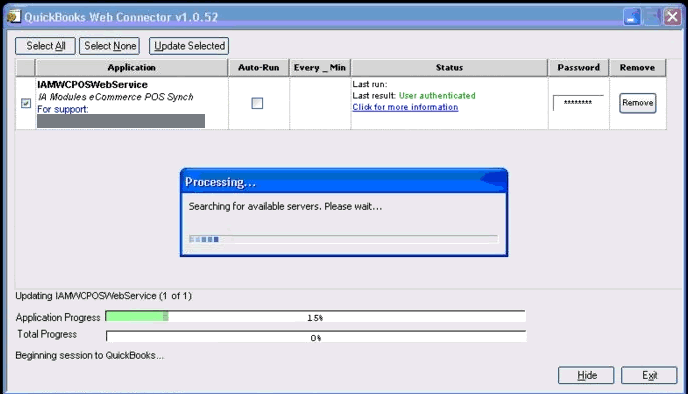Click the Status column header
Image resolution: width=688 pixels, height=394 pixels.
click(x=449, y=68)
